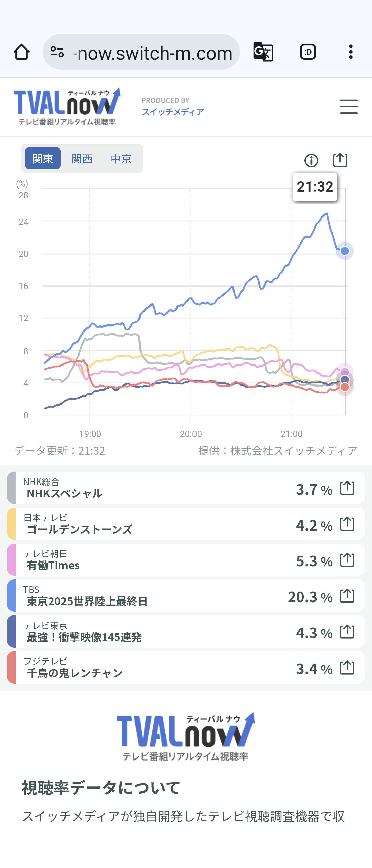Viewport: 372px width, 868px height.
Task: Tap the browser home icon
Action: click(21, 52)
